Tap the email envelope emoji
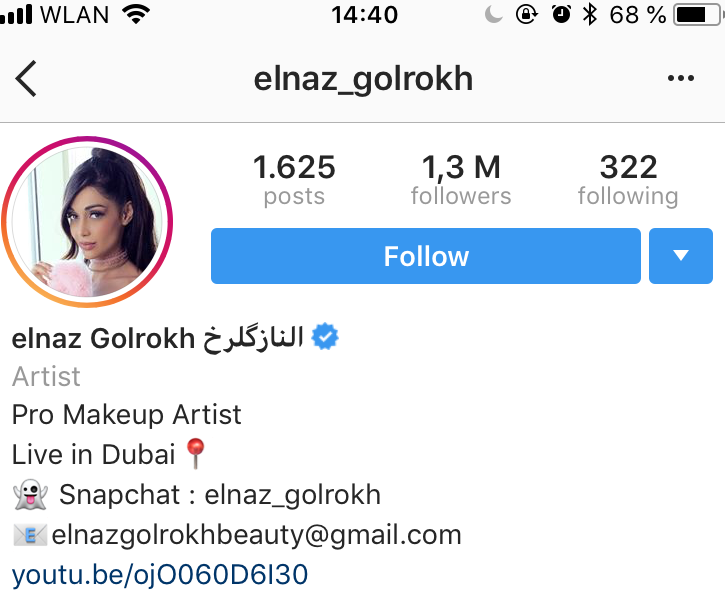 pyautogui.click(x=30, y=535)
